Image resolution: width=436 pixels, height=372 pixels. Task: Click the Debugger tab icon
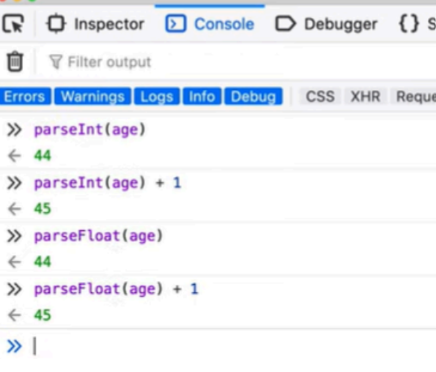coord(285,24)
